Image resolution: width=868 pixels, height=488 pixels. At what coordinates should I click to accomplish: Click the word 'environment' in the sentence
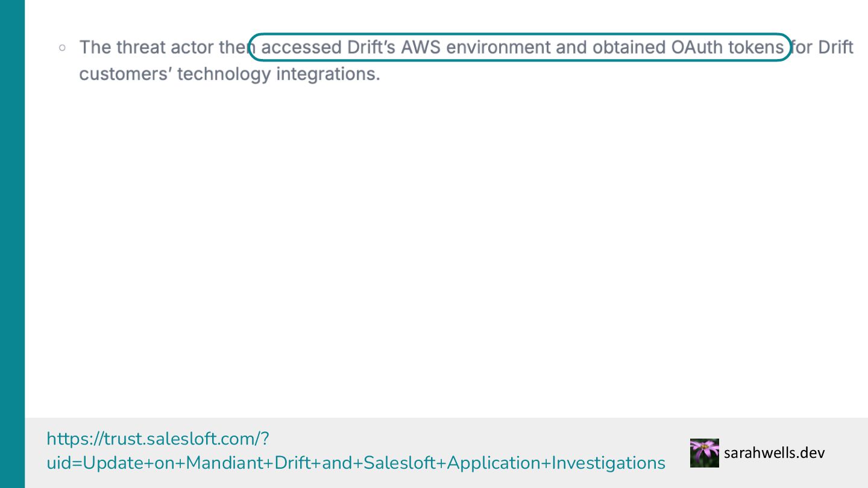coord(498,47)
